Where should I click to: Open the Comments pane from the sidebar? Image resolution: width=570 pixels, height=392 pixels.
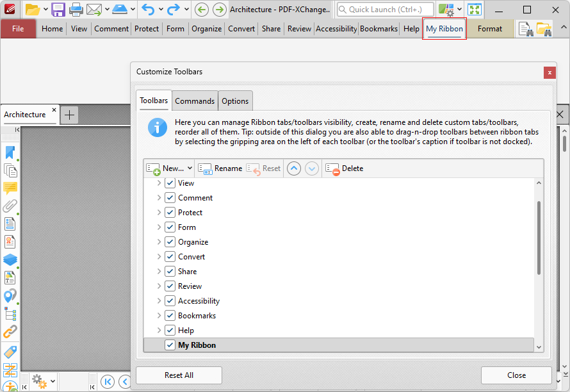click(10, 188)
